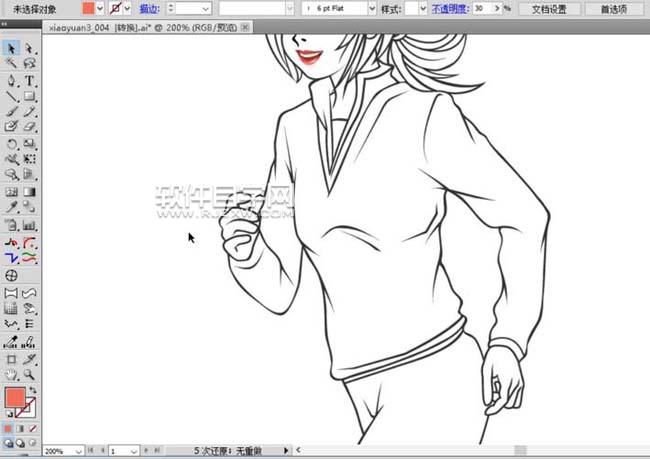The image size is (650, 459).
Task: Select the Direct Selection tool
Action: coord(29,49)
